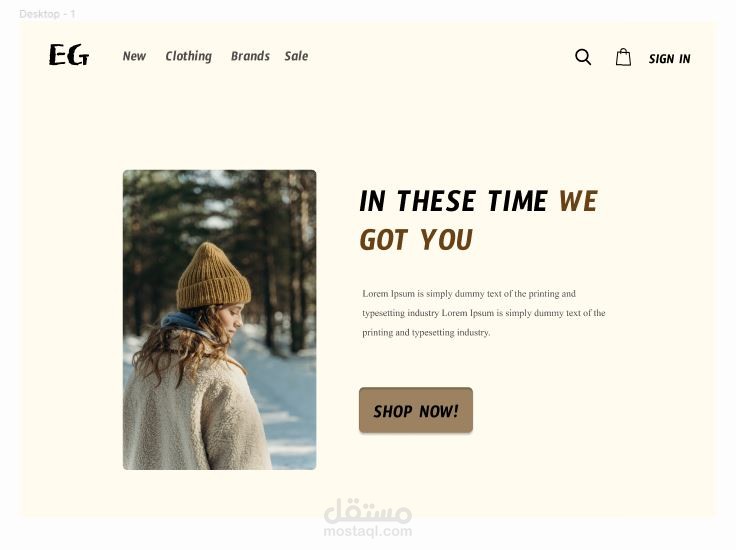
Task: Click the mostaql.com text under watermark
Action: pos(368,531)
